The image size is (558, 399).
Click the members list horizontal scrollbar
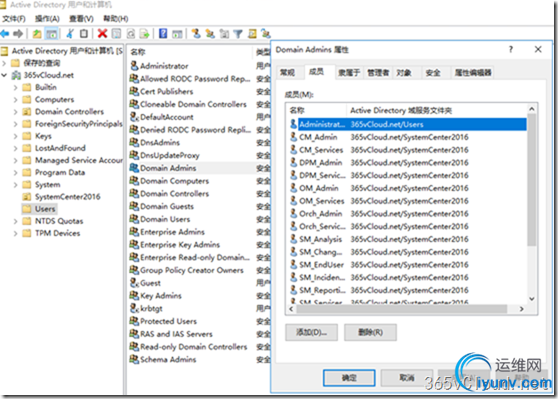(401, 309)
